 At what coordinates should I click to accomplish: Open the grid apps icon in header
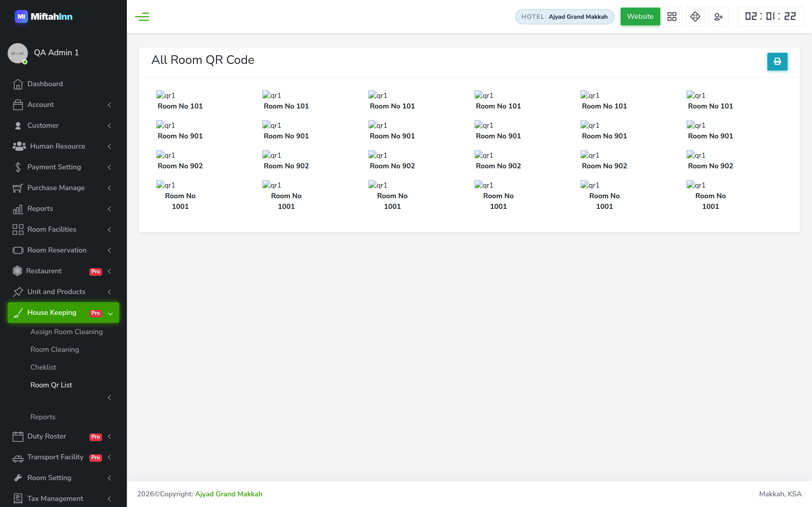[672, 16]
